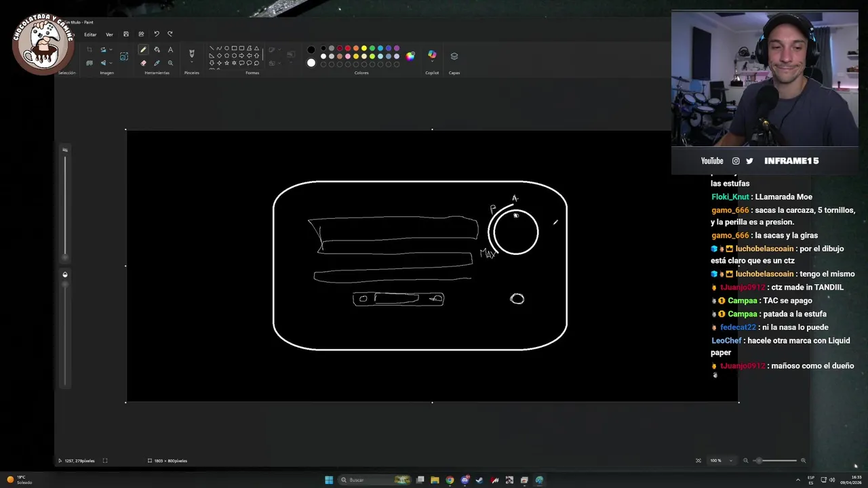Pick the red color swatch

point(348,48)
